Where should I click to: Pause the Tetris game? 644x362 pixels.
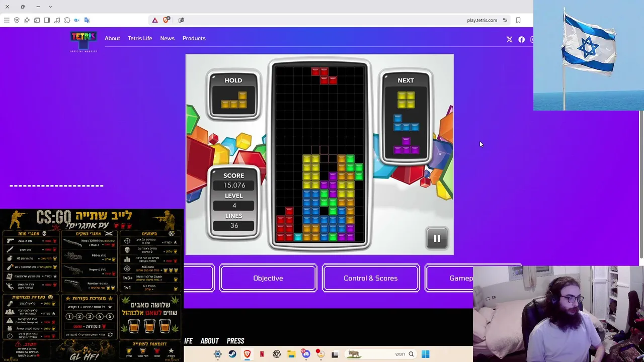pos(437,239)
